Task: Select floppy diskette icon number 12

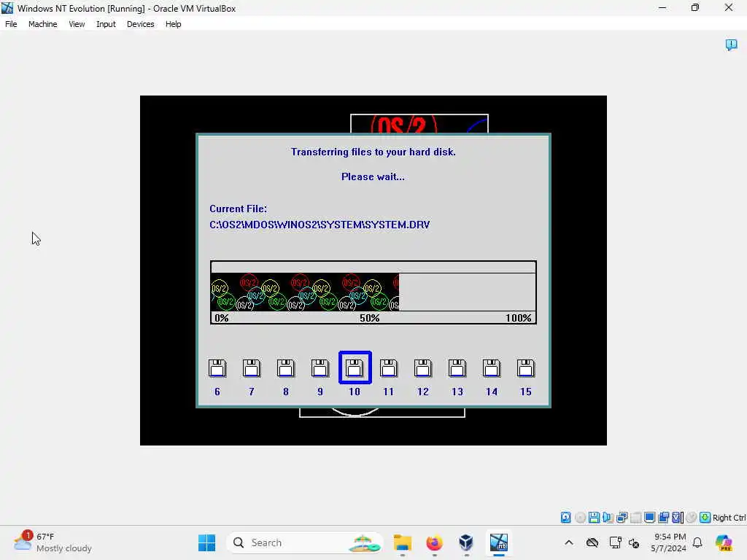Action: pyautogui.click(x=423, y=368)
